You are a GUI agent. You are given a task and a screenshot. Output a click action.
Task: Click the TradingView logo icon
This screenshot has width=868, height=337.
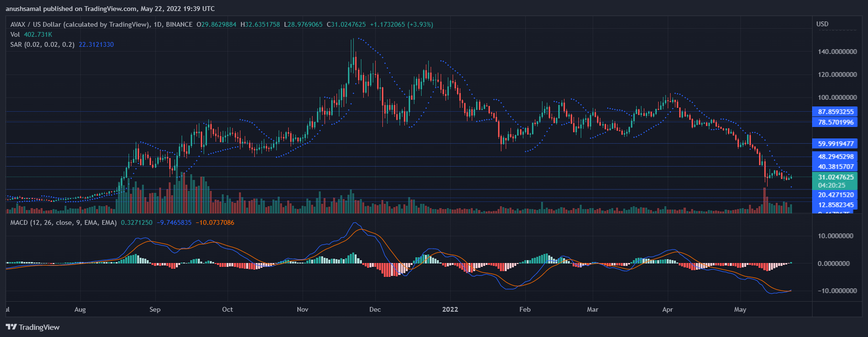[x=11, y=327]
